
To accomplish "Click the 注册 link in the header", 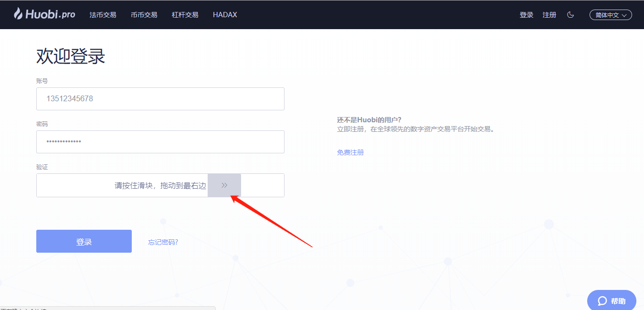I will tap(549, 15).
